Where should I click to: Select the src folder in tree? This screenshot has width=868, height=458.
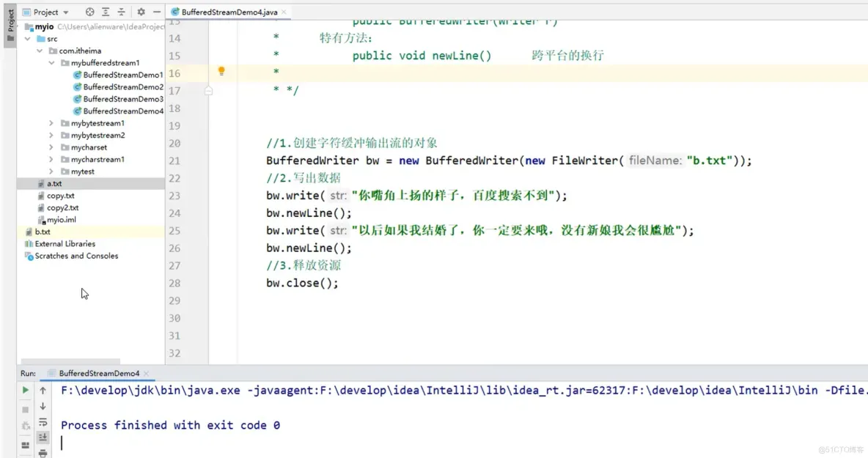pos(52,39)
